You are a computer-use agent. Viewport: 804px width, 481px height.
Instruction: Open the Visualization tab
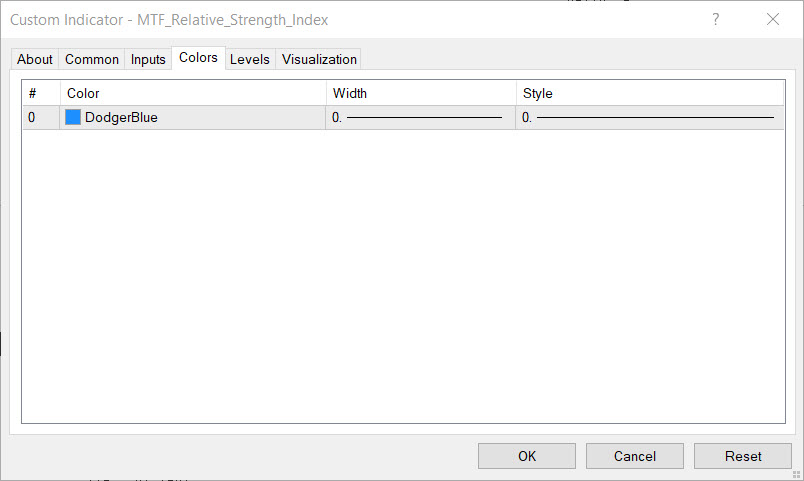(319, 59)
